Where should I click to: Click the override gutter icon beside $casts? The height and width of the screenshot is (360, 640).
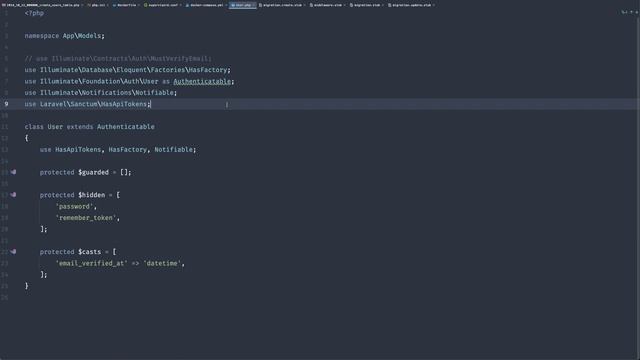(13, 252)
